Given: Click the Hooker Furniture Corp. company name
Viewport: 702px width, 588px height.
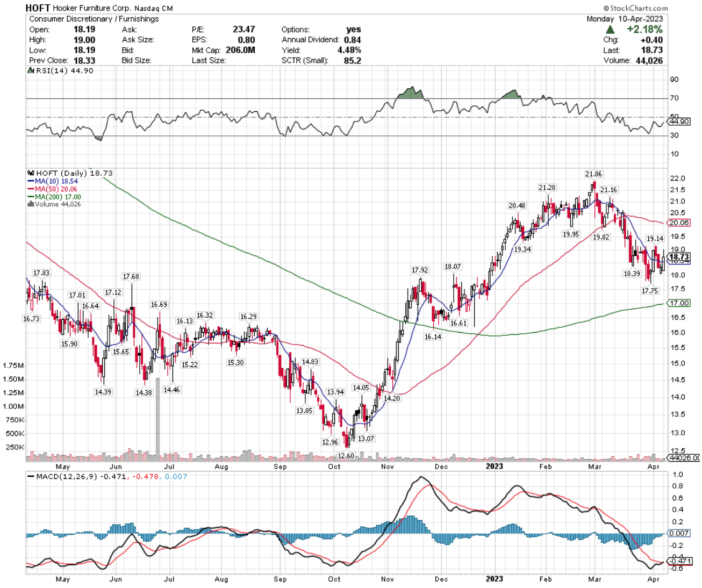Looking at the screenshot, I should [x=92, y=9].
